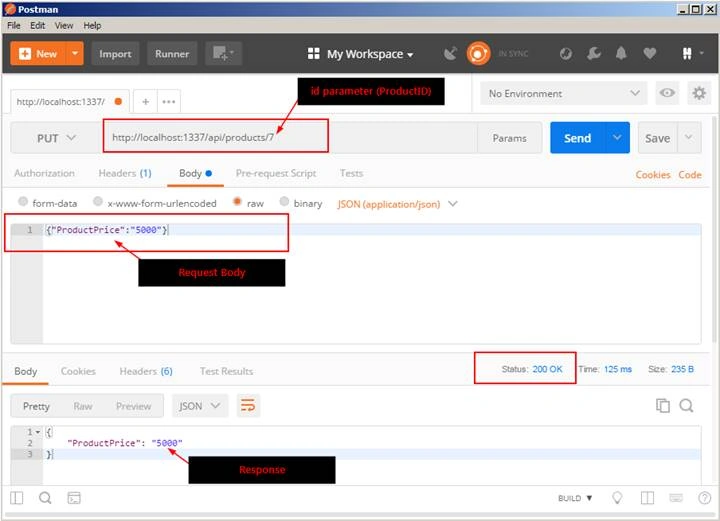This screenshot has width=720, height=521.
Task: Open the wrench settings icon
Action: tap(593, 54)
